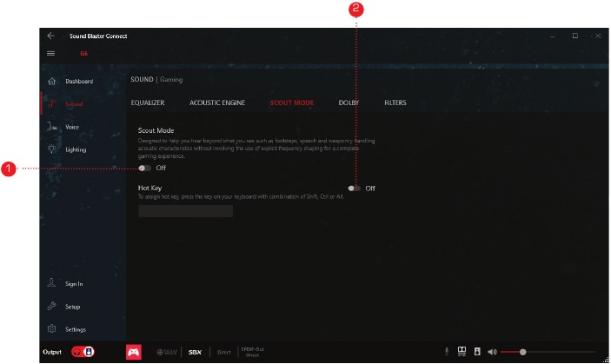The image size is (611, 364).
Task: Toggle Scout Mode on
Action: click(144, 169)
